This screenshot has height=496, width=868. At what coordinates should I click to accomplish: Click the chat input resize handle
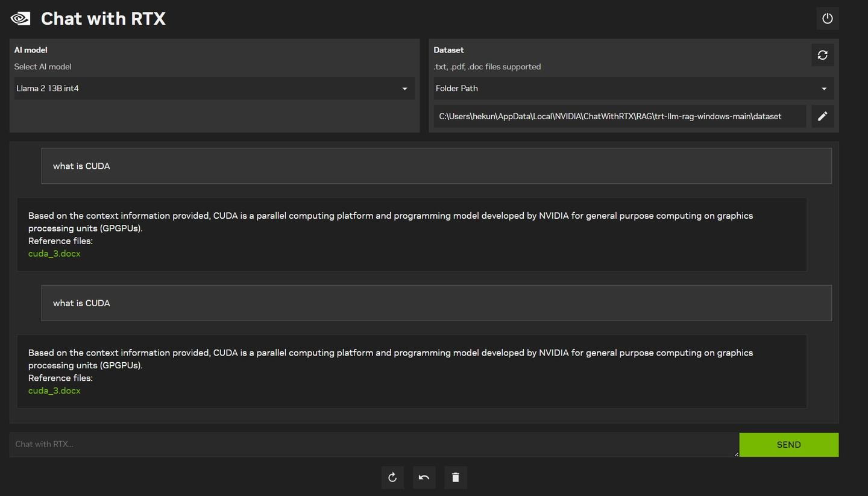pos(736,454)
